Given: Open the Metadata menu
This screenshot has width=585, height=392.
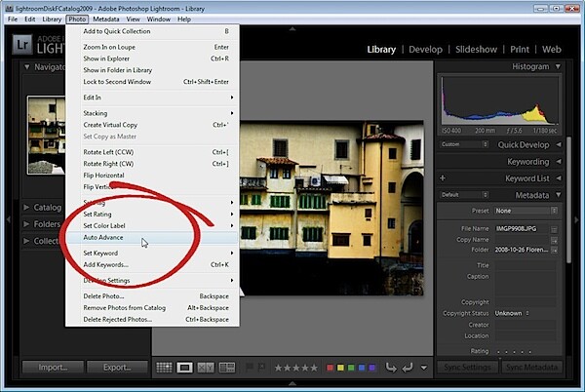Looking at the screenshot, I should click(106, 20).
